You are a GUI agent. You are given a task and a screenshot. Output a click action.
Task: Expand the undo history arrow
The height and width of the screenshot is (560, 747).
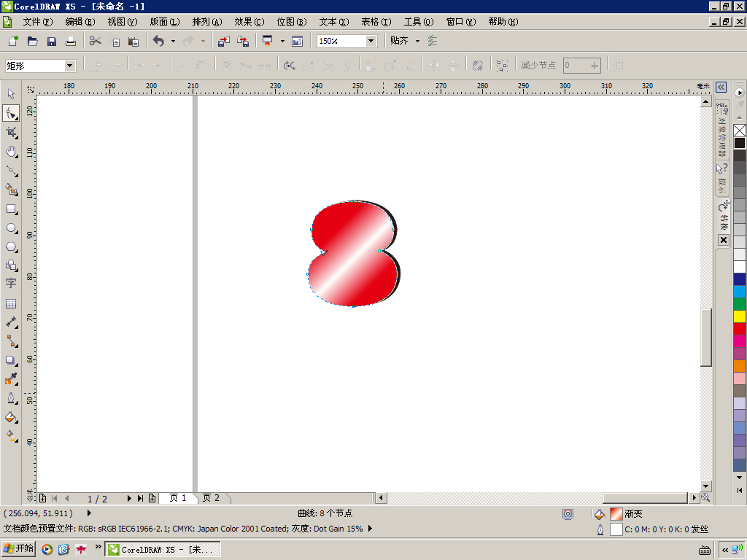pos(173,41)
